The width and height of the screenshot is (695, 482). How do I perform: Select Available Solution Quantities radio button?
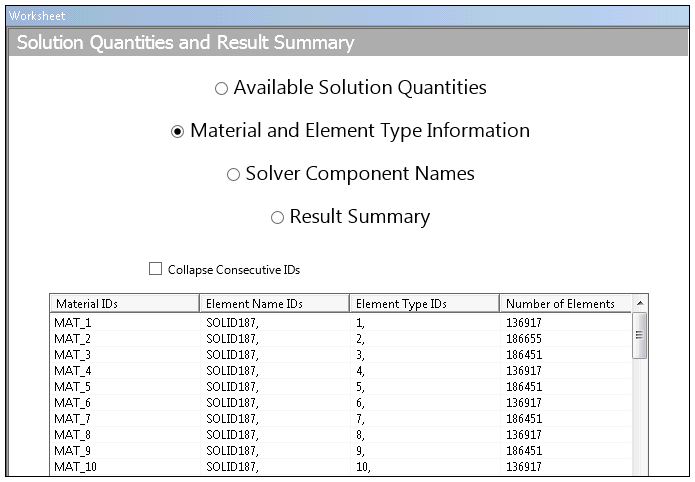(222, 89)
